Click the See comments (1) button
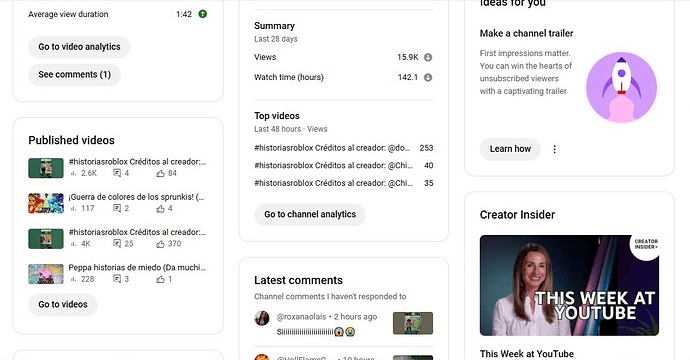690x360 pixels. tap(74, 75)
